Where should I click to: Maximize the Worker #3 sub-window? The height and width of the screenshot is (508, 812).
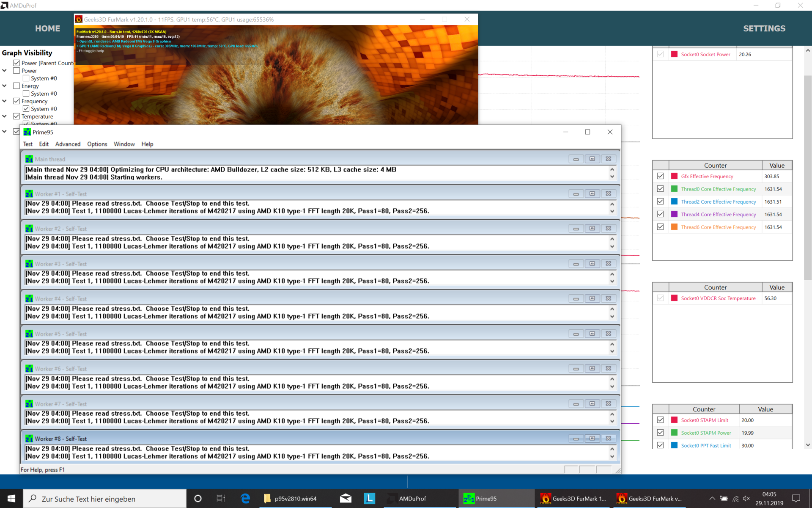pos(592,264)
